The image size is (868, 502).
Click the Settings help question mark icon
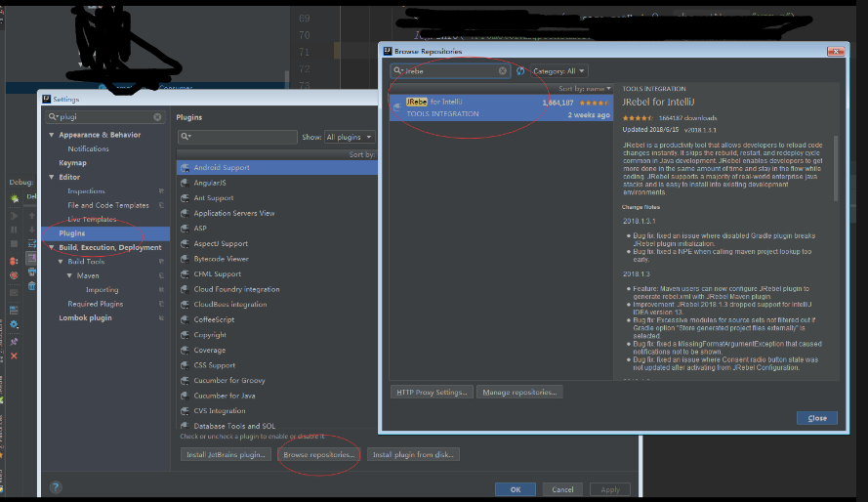56,487
